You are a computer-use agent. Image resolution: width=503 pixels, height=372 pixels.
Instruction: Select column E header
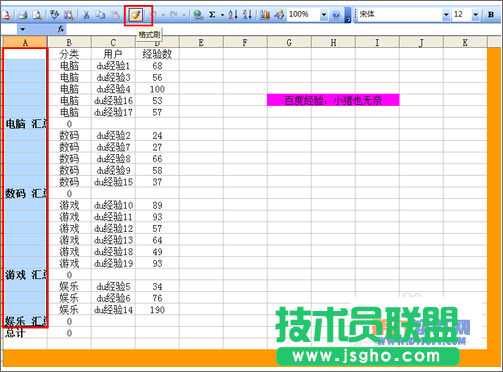click(201, 42)
